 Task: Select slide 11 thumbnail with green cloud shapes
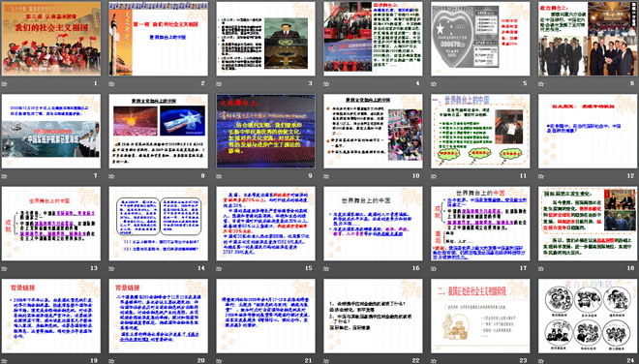(480, 132)
